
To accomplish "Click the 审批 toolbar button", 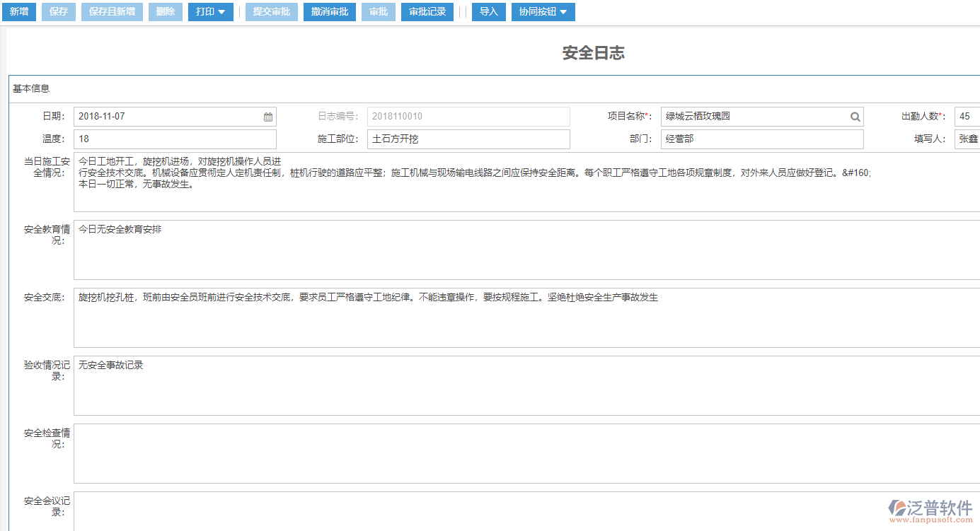I will (379, 12).
